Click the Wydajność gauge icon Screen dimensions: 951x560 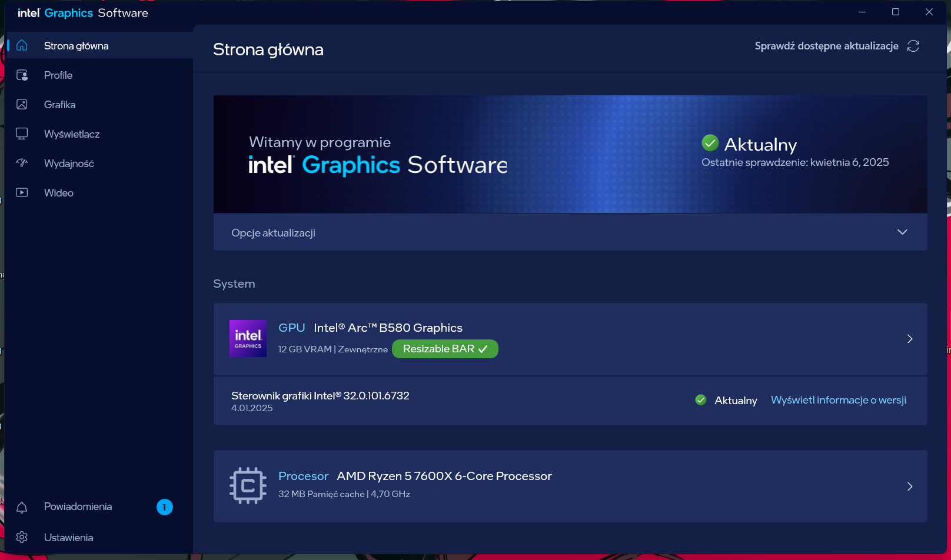coord(22,163)
